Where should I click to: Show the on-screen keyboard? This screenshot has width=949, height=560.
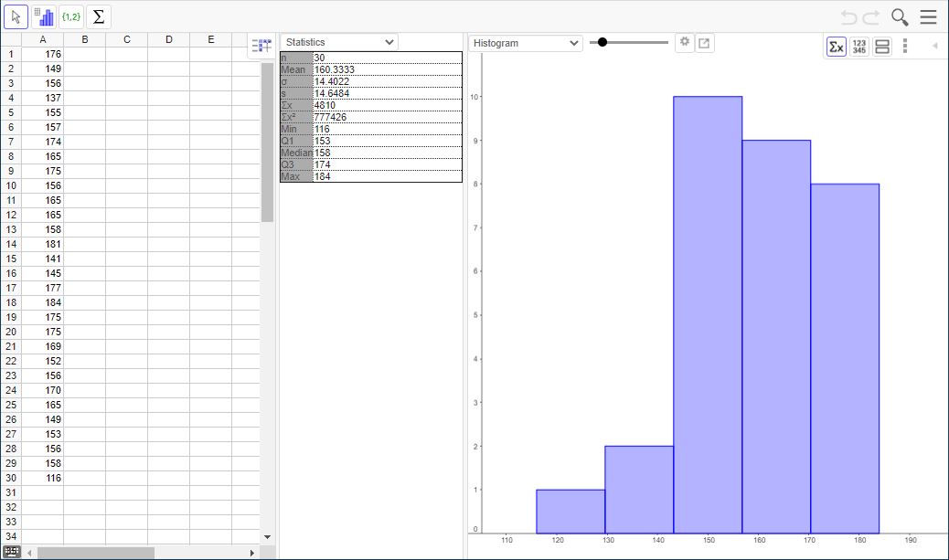point(12,552)
